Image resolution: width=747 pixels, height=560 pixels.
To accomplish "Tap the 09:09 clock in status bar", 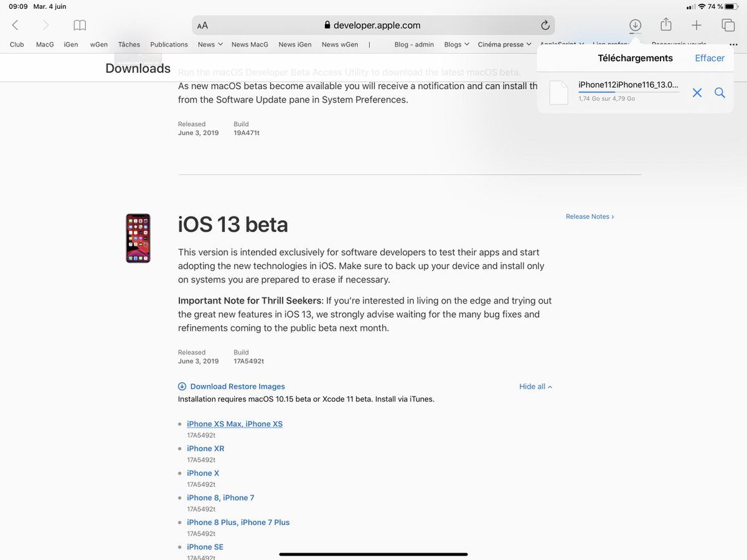I will (18, 7).
